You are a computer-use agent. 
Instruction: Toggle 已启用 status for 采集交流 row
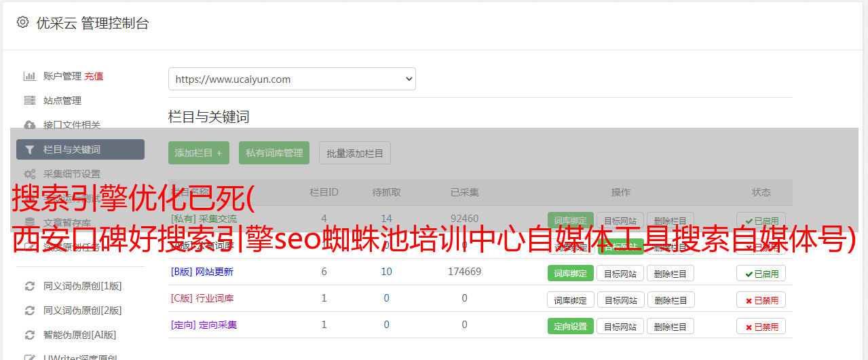(761, 220)
